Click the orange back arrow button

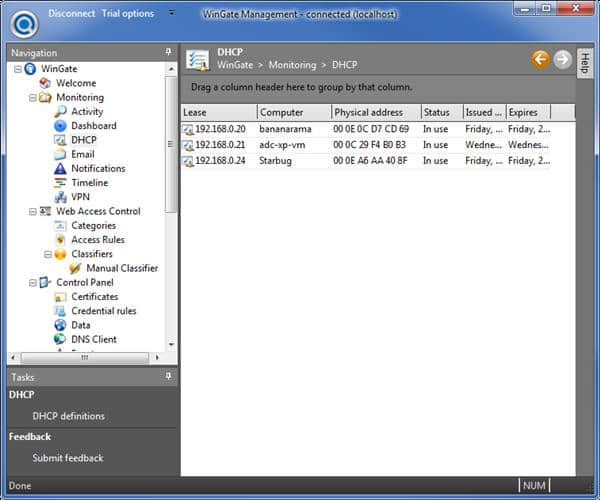point(541,59)
